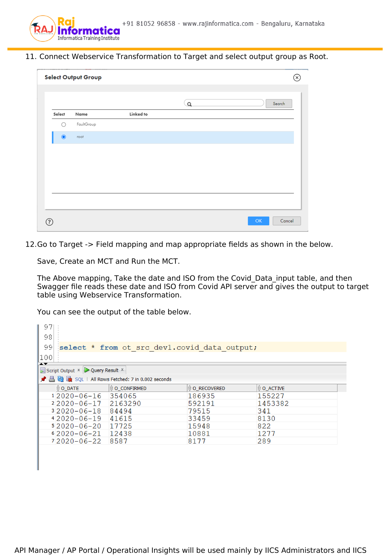Click inside the output group search box
The height and width of the screenshot is (555, 392).
pos(227,103)
